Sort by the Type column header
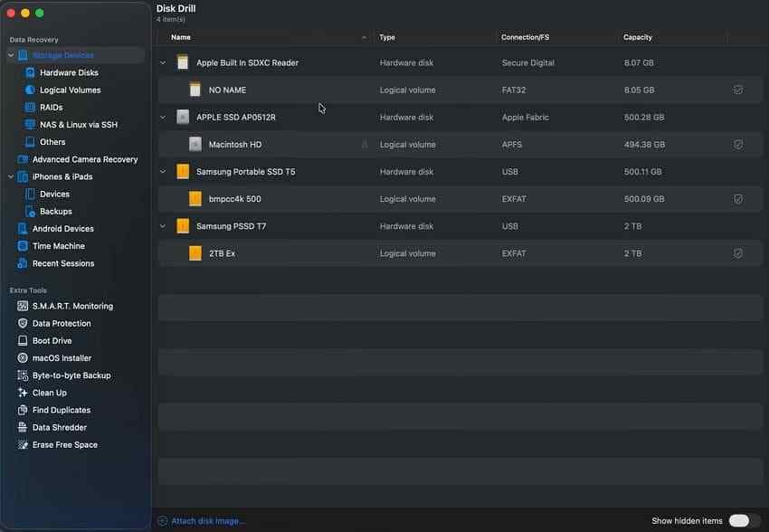Screen dimensions: 769x532 click(387, 37)
